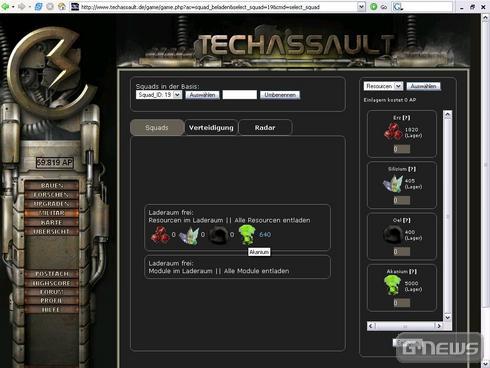Click the black Oel icon in Laderaum
490x368 pixels.
(x=219, y=235)
